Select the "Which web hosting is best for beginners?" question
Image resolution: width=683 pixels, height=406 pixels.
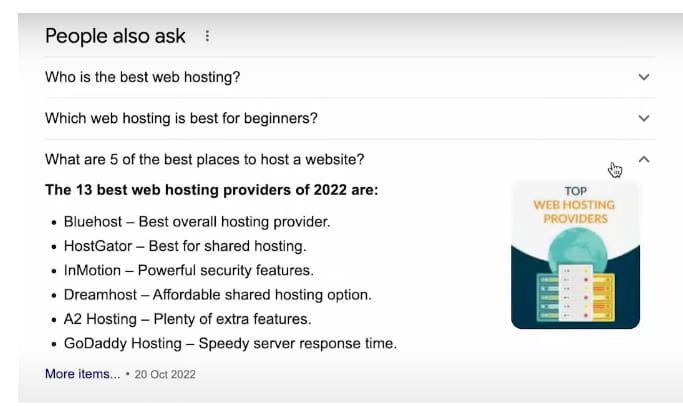point(181,118)
